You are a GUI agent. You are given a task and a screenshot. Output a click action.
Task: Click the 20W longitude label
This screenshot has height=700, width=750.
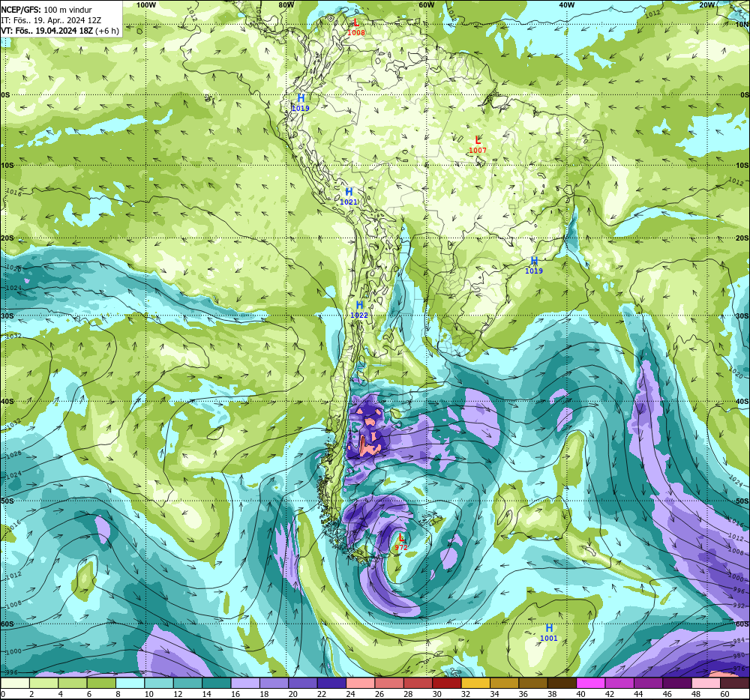tap(706, 4)
